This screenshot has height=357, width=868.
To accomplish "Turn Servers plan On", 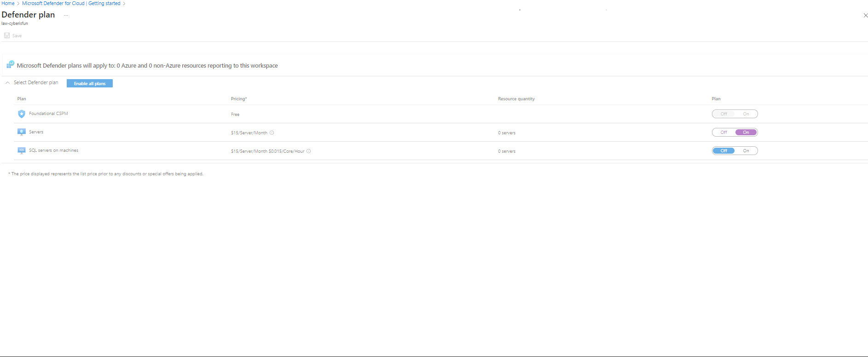I will [746, 132].
